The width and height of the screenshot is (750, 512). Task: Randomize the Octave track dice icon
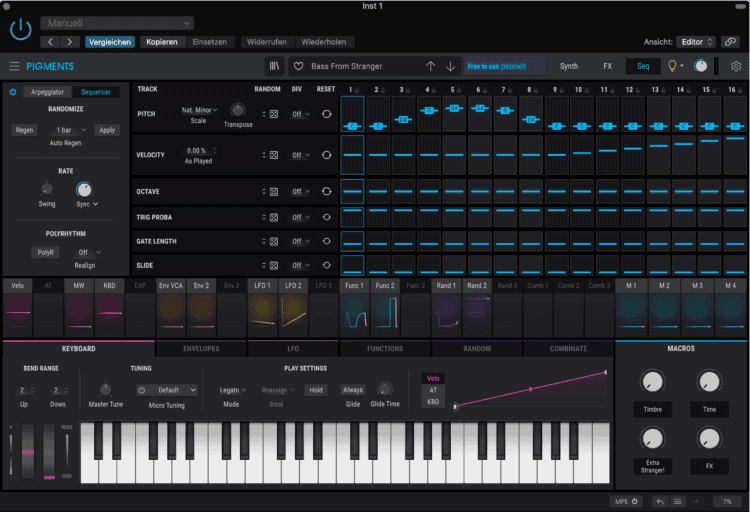click(274, 191)
